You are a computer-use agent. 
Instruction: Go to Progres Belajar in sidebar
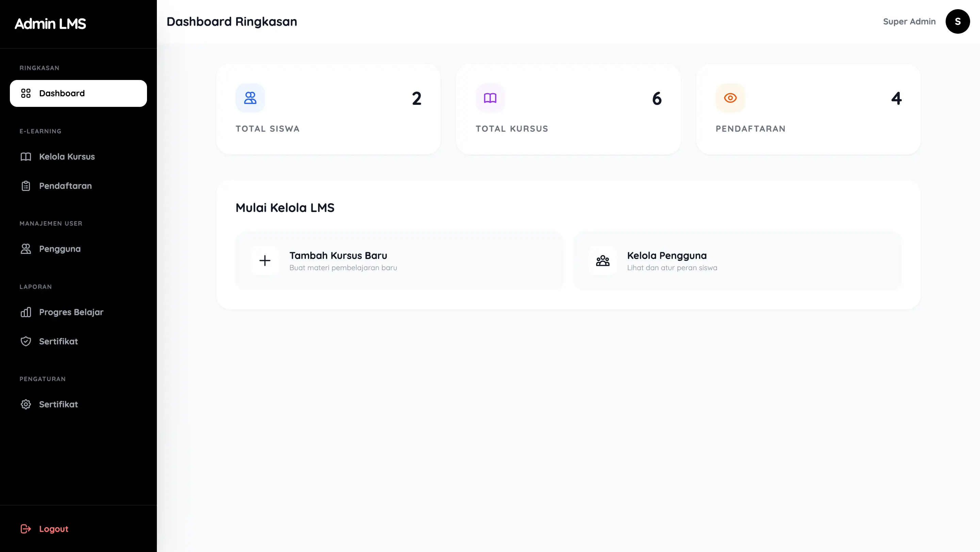tap(71, 312)
